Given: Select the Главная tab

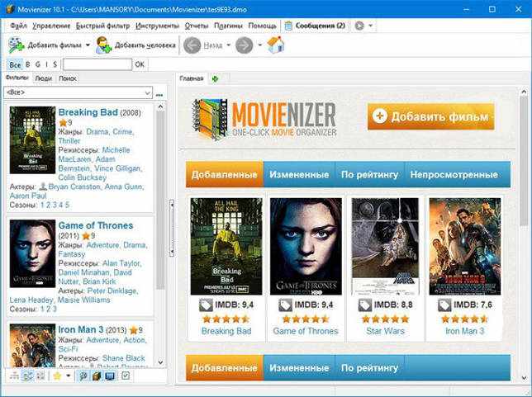Looking at the screenshot, I should (192, 78).
